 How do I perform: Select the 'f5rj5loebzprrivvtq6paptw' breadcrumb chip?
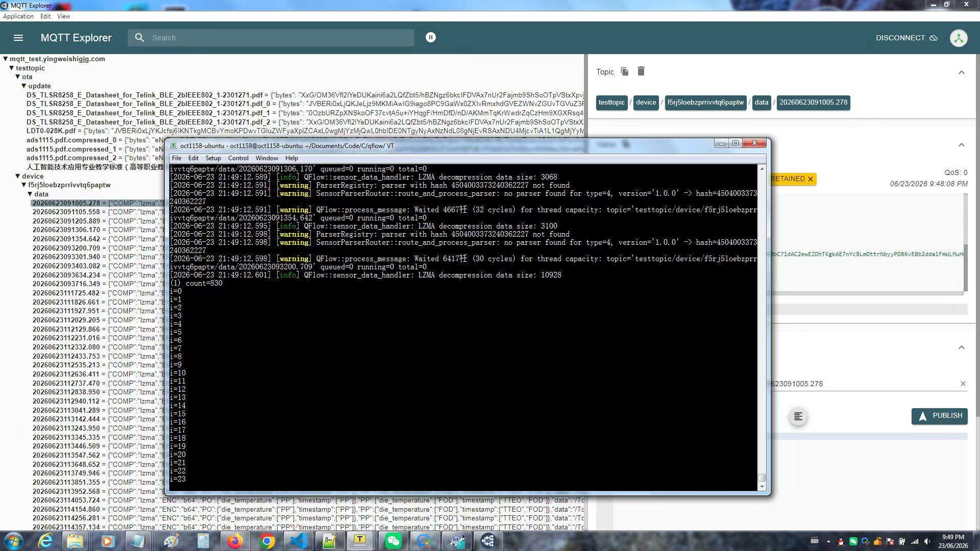pyautogui.click(x=705, y=103)
